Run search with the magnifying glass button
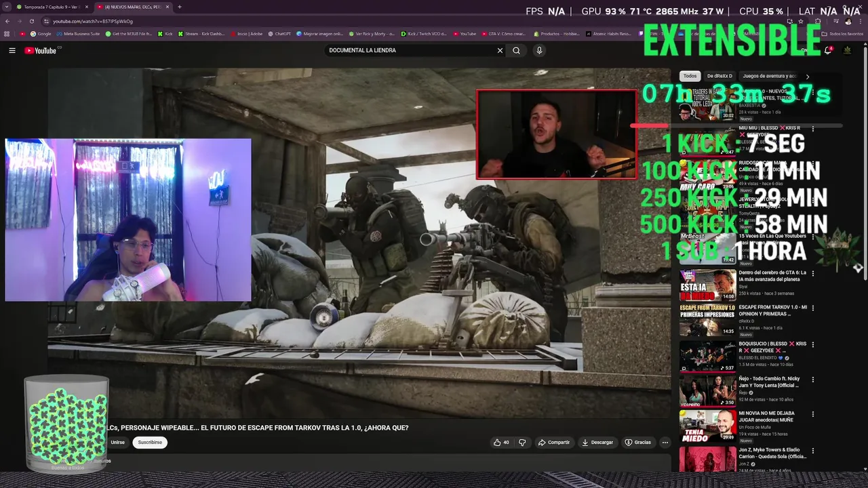The image size is (868, 488). point(516,50)
